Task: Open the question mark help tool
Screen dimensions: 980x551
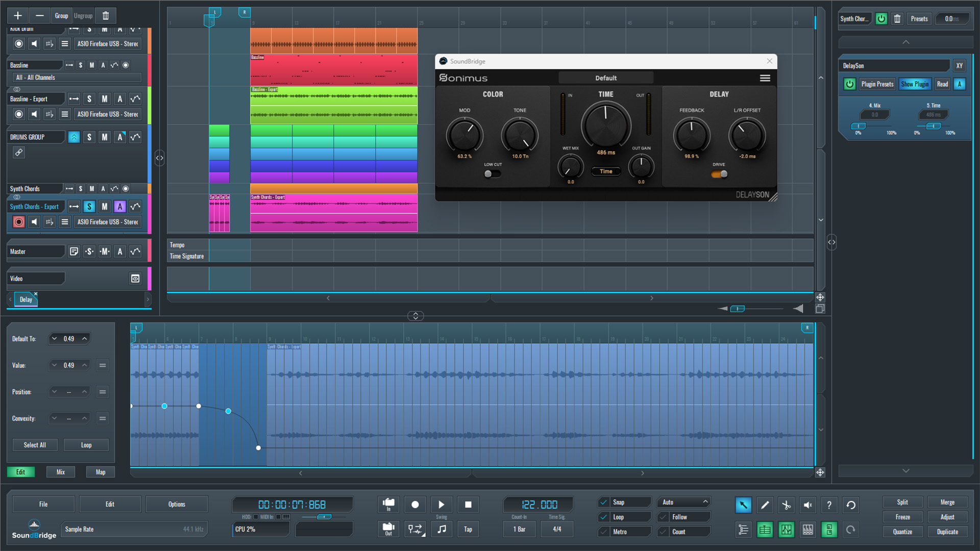Action: (x=829, y=505)
